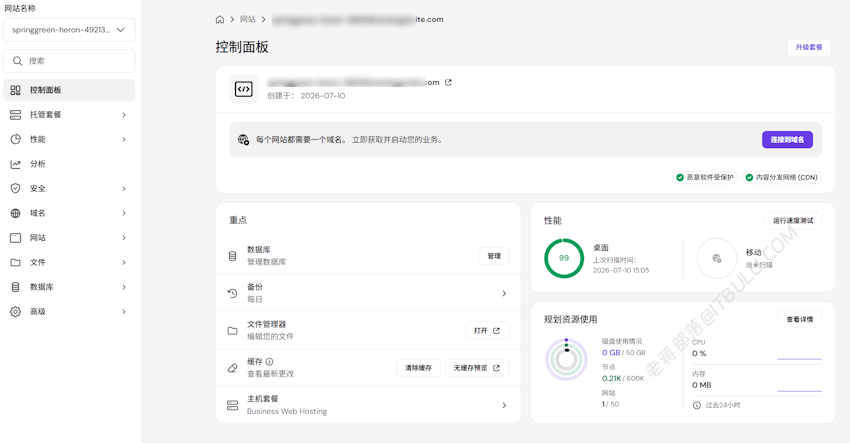Viewport: 850px width, 443px height.
Task: Open the website name dropdown selector
Action: [69, 30]
